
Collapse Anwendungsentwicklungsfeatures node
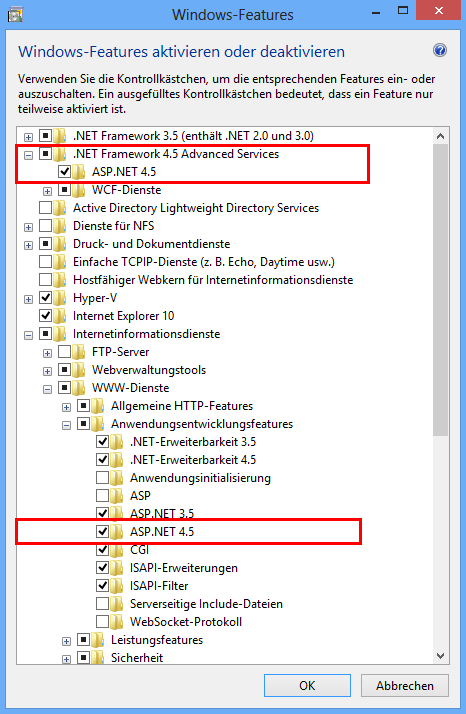tap(67, 426)
